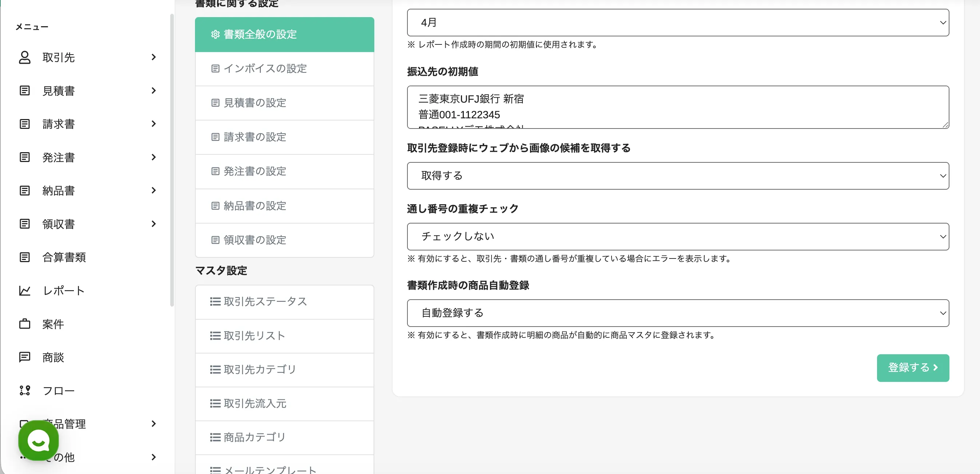Select インボイスの設定 settings item

pos(265,69)
